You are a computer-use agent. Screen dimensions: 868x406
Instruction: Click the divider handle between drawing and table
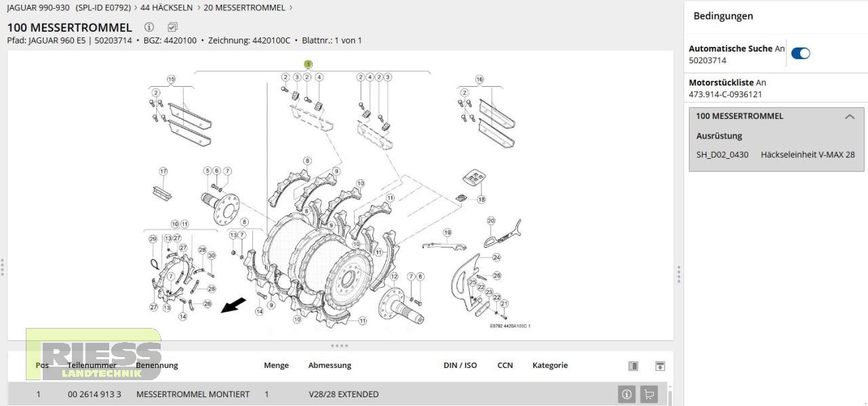pyautogui.click(x=339, y=346)
